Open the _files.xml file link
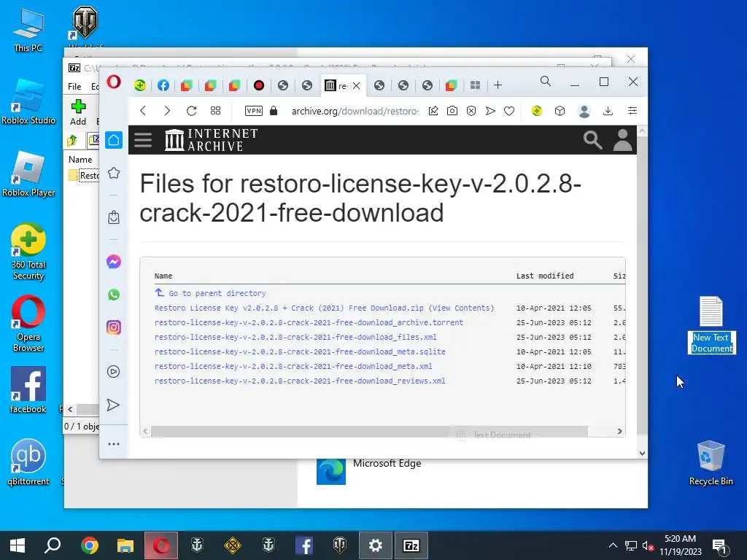Image resolution: width=747 pixels, height=560 pixels. (295, 337)
